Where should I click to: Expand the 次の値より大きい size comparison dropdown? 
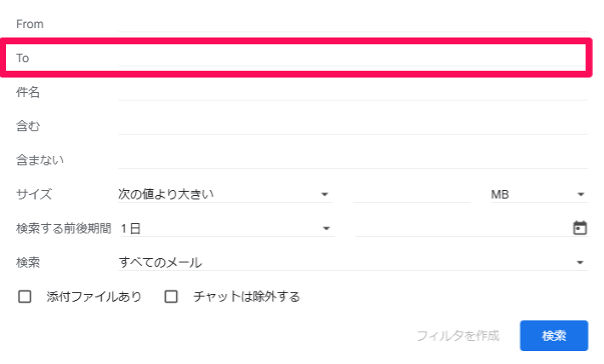pyautogui.click(x=225, y=194)
